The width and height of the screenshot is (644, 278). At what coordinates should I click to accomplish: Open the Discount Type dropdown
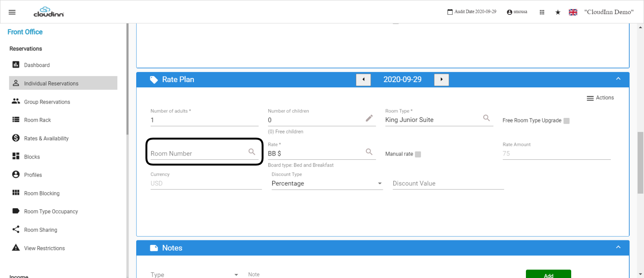pos(327,183)
